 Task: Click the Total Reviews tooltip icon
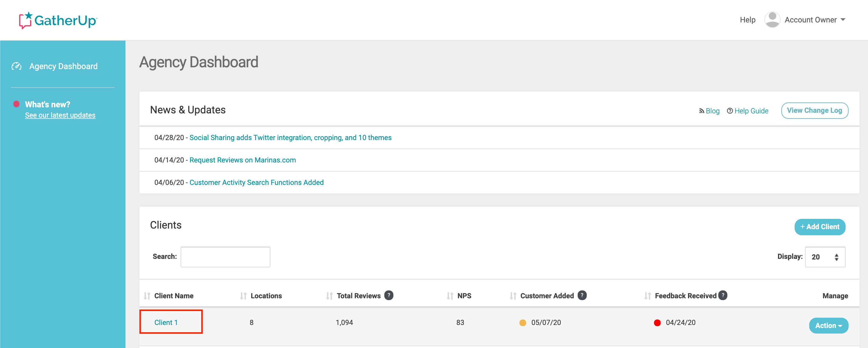[x=389, y=296]
